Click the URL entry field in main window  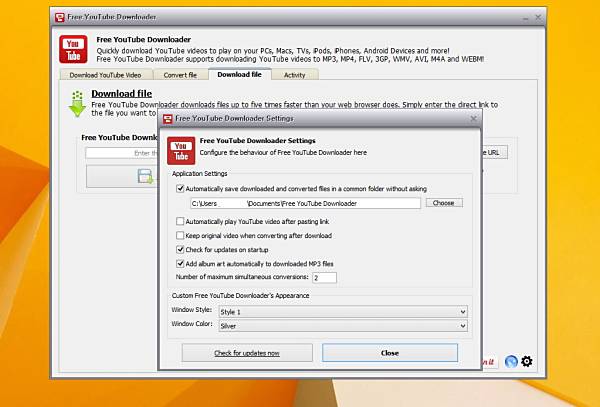pos(122,153)
